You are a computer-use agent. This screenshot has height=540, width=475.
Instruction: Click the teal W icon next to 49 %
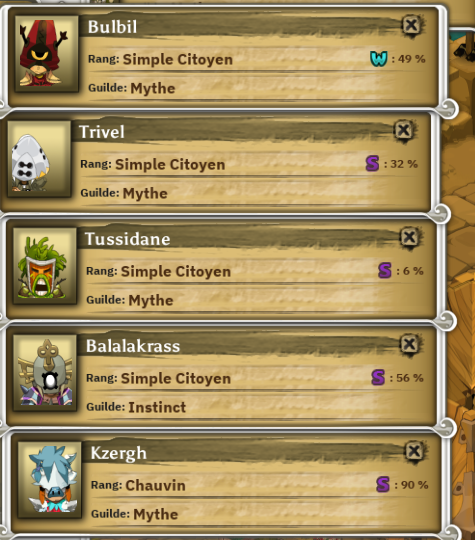[x=379, y=59]
